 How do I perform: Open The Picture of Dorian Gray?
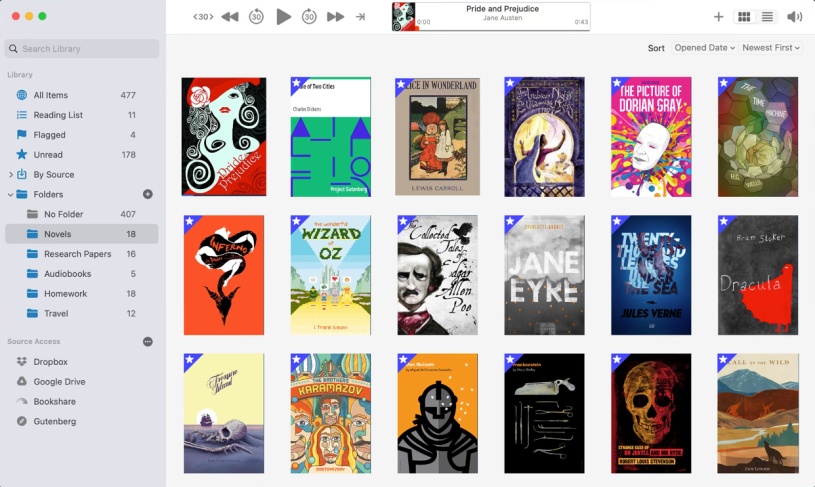coord(651,137)
